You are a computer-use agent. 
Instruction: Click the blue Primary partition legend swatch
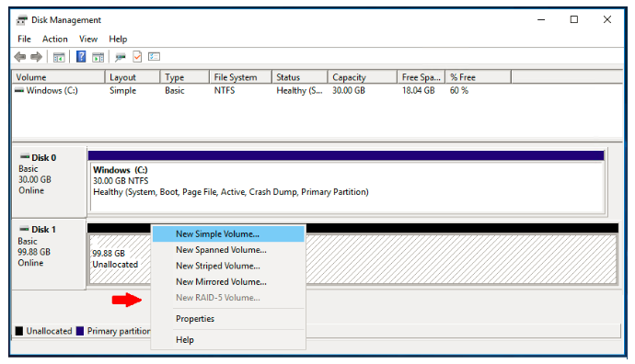tap(80, 331)
